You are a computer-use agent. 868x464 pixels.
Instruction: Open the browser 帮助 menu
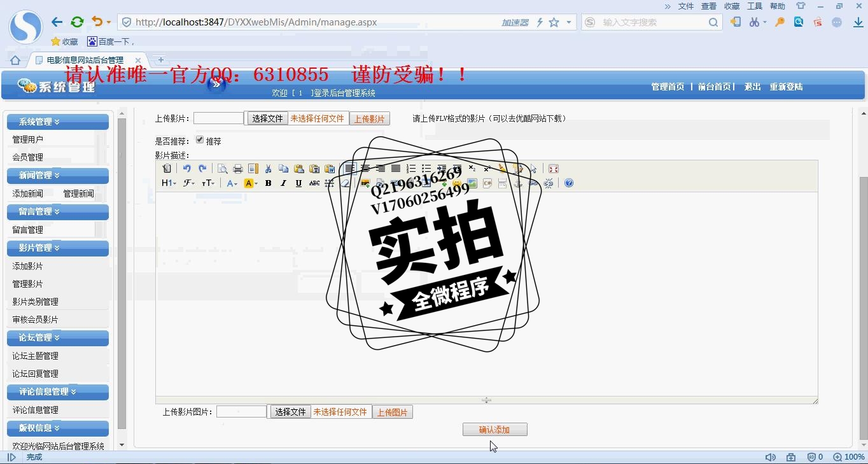[778, 6]
